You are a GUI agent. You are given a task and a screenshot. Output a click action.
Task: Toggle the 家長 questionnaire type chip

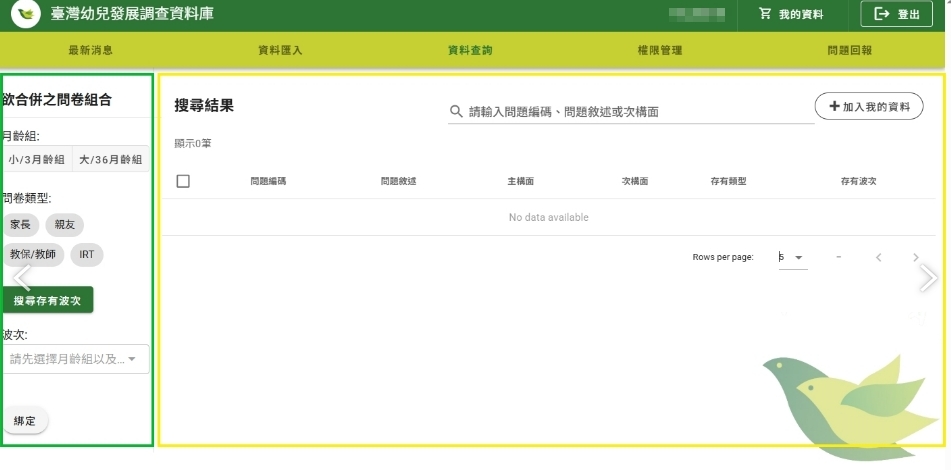20,225
